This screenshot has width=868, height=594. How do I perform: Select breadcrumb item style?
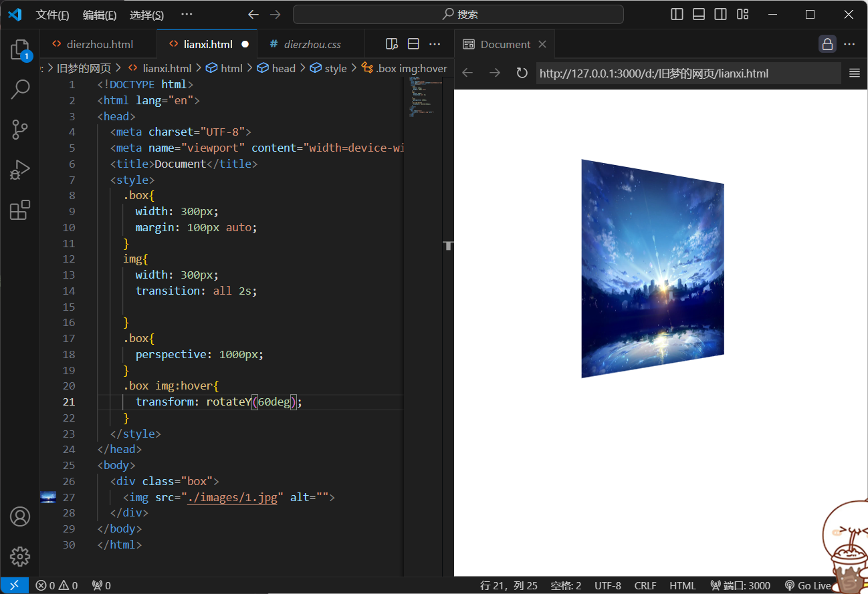pyautogui.click(x=329, y=68)
